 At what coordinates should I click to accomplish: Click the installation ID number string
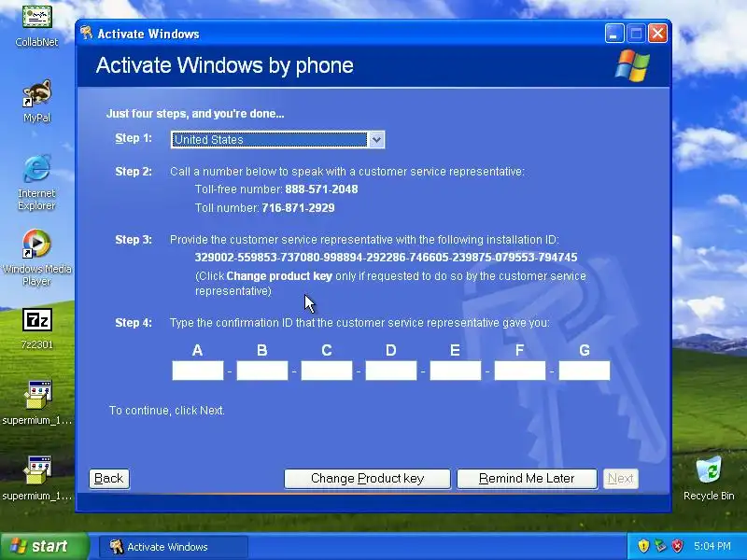coord(386,258)
